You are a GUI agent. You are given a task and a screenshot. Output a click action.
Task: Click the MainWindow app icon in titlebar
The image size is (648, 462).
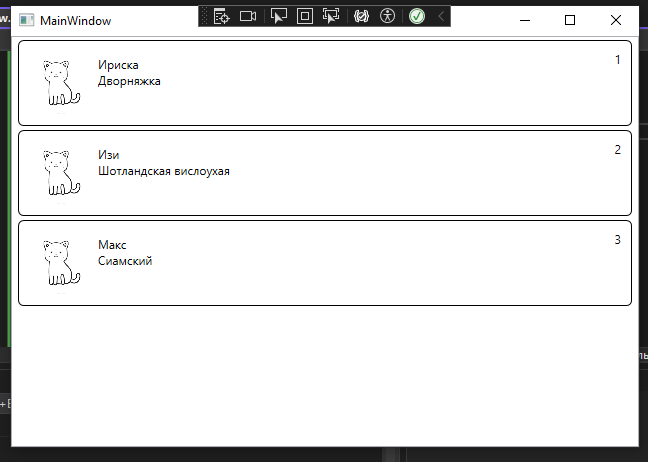click(26, 20)
